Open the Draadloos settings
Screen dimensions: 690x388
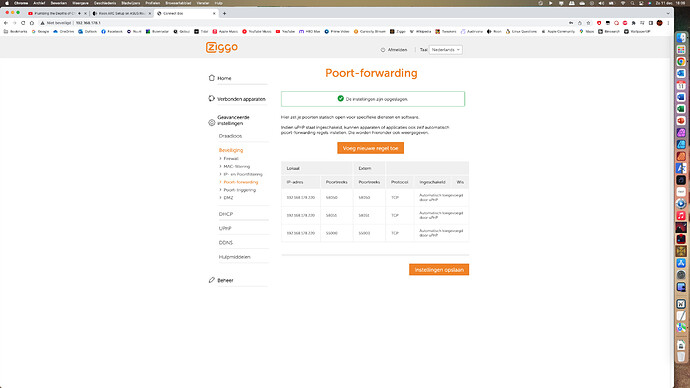[230, 136]
